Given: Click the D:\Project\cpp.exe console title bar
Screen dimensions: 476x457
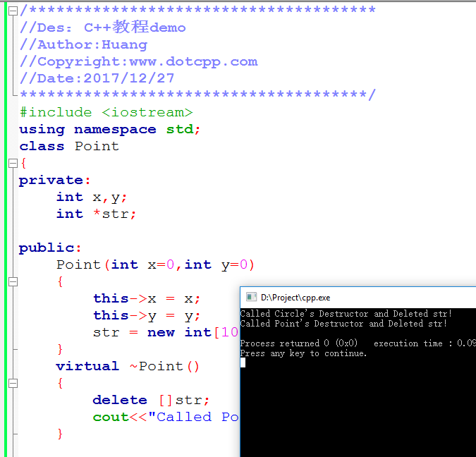Looking at the screenshot, I should pyautogui.click(x=353, y=298).
